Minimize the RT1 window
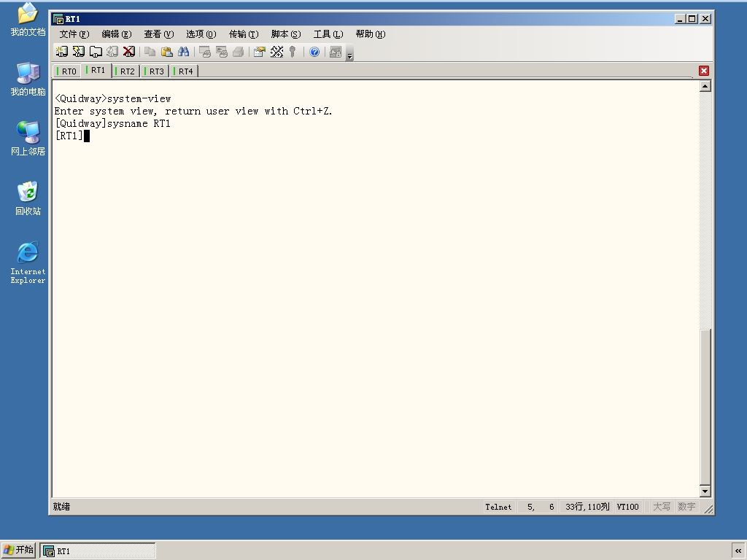The image size is (747, 560). tap(680, 18)
